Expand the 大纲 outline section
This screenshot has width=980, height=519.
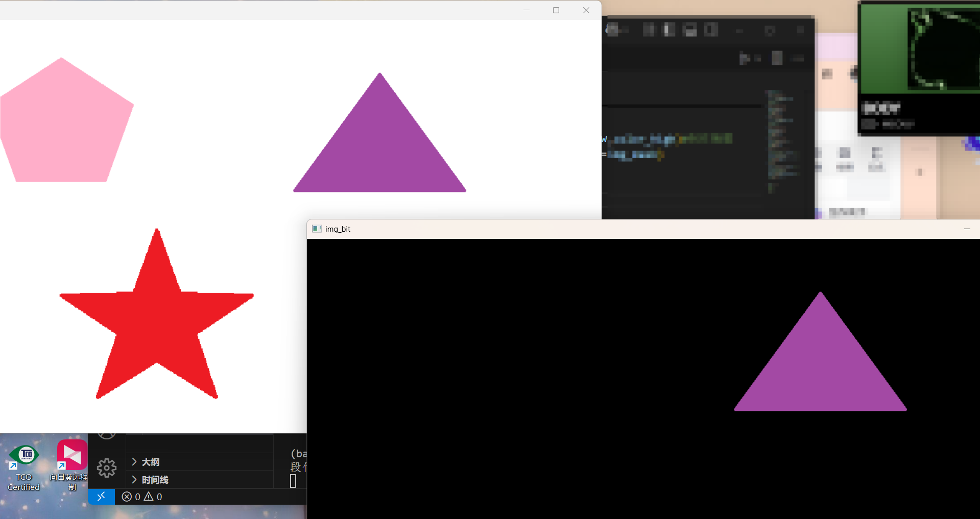coord(199,462)
